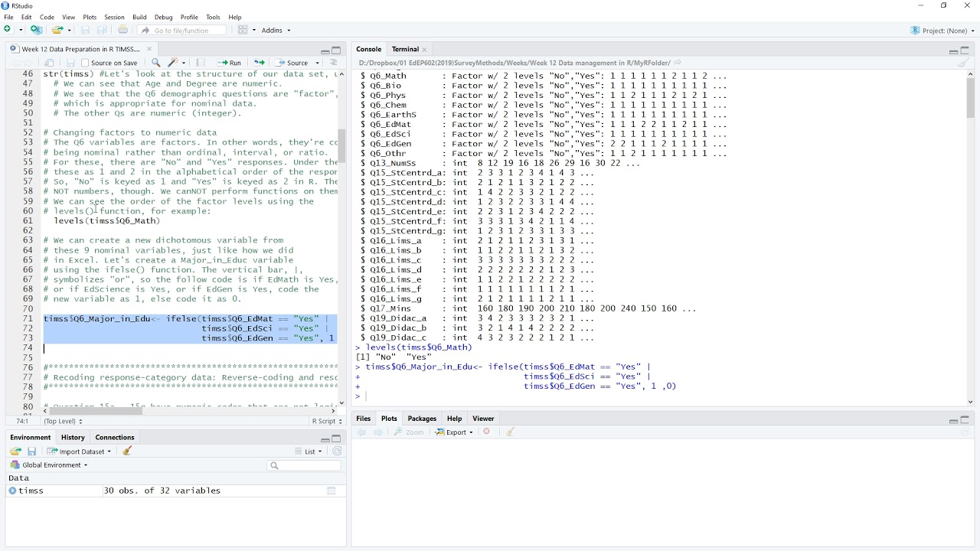
Task: Maximize the source editor pane
Action: point(336,51)
